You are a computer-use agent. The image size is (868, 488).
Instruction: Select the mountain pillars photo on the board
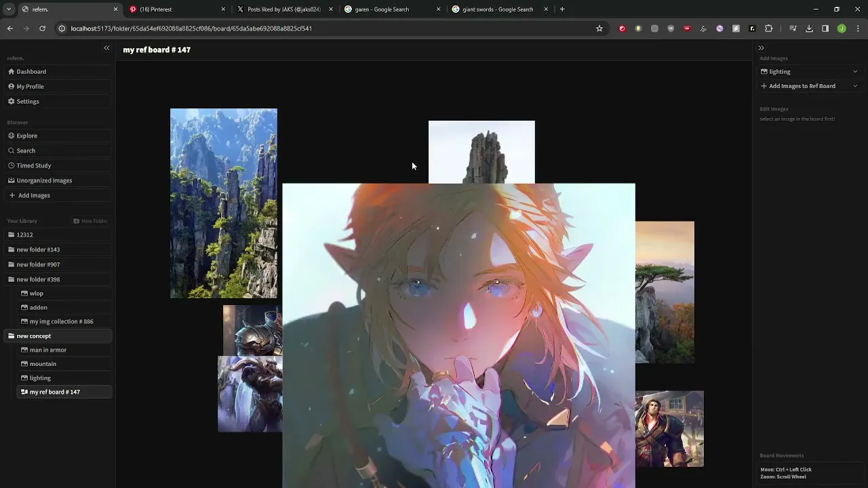pyautogui.click(x=224, y=203)
